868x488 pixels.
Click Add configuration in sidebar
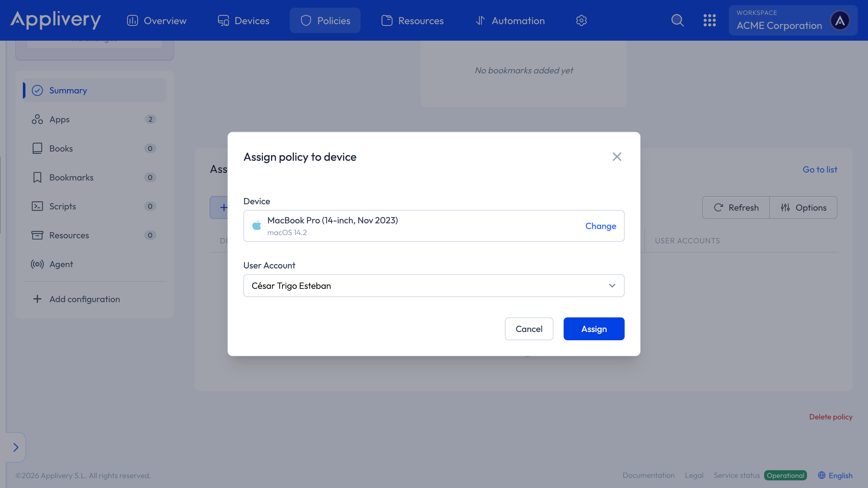(x=84, y=299)
